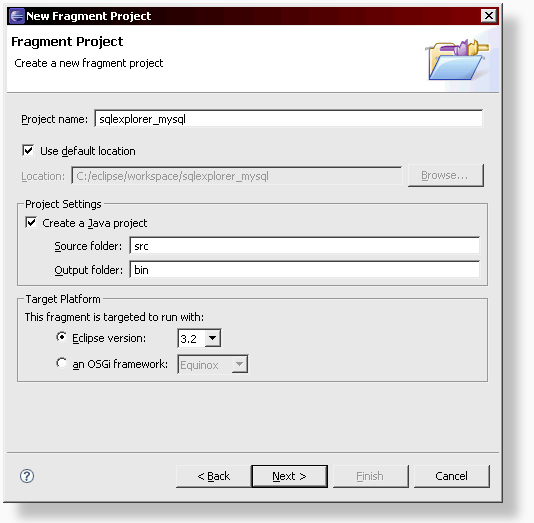Screen dimensions: 534x523
Task: Choose the an OSGi framework radio option
Action: click(61, 363)
